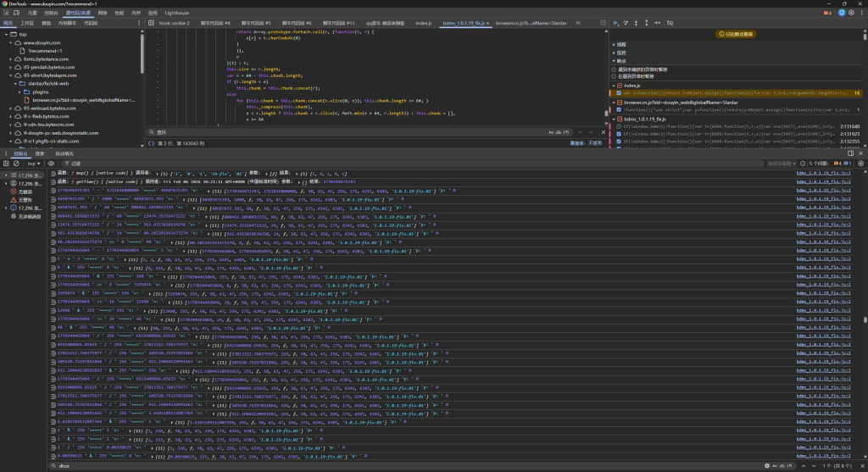868x472 pixels.
Task: Click the console filter input field
Action: (127, 163)
